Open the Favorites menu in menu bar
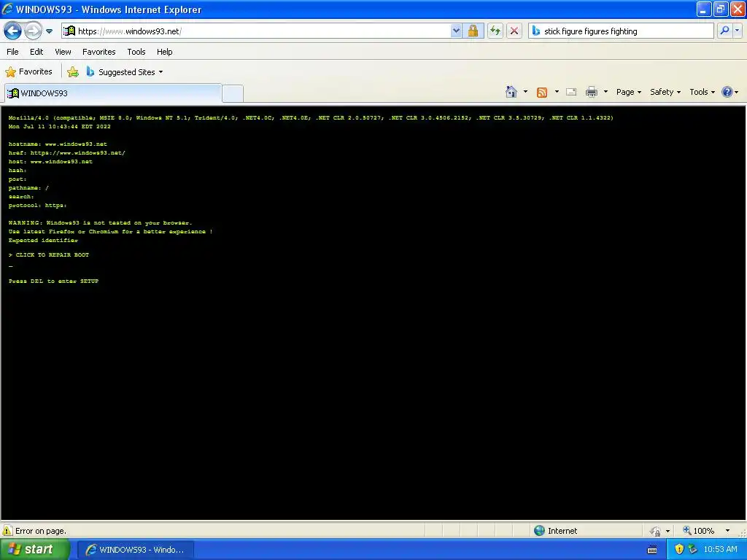Image resolution: width=747 pixels, height=560 pixels. (99, 52)
